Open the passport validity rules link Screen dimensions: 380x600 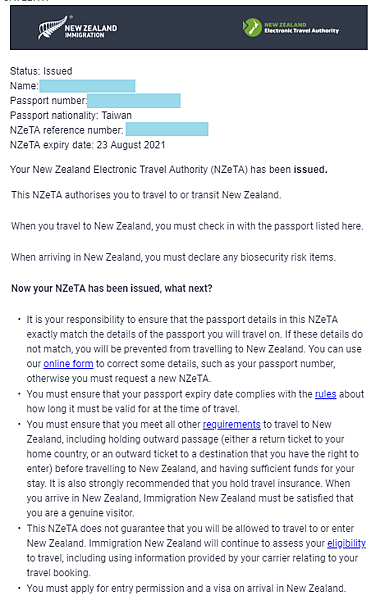click(x=326, y=394)
